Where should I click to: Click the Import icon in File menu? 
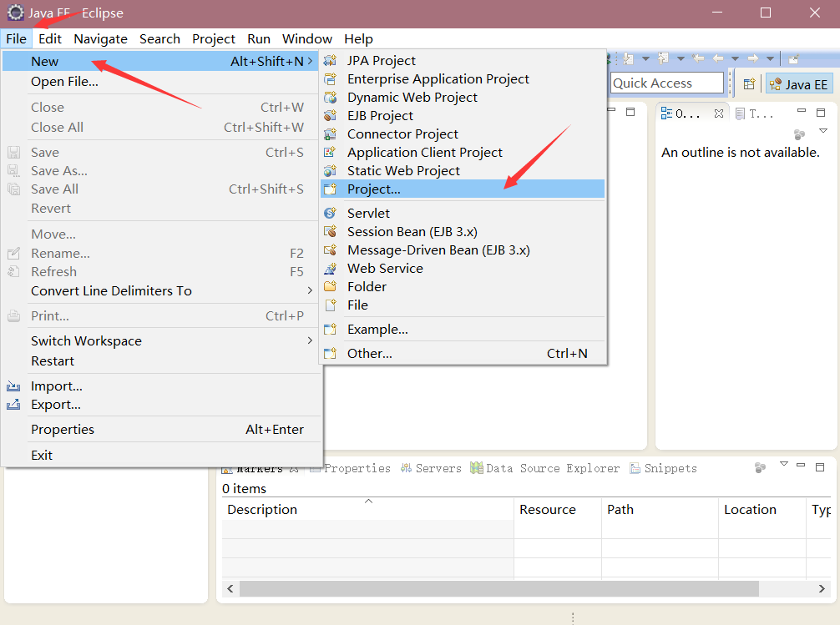pyautogui.click(x=13, y=386)
